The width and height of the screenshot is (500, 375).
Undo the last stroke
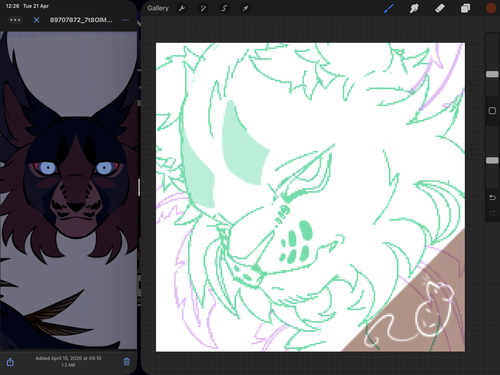click(492, 198)
